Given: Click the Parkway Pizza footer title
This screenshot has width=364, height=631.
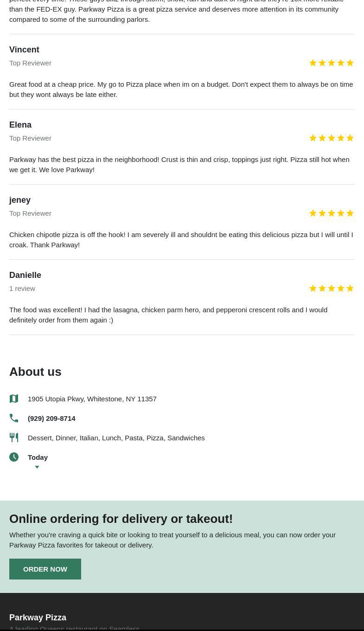Looking at the screenshot, I should 38,618.
